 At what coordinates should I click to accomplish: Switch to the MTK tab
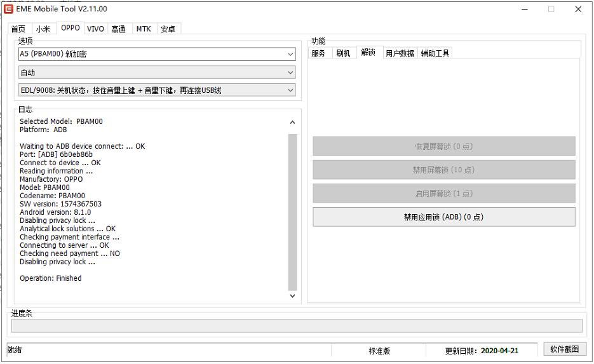coord(144,29)
